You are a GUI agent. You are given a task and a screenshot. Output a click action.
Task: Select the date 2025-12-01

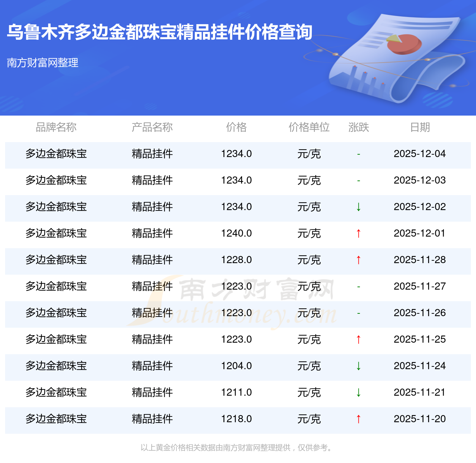[420, 233]
